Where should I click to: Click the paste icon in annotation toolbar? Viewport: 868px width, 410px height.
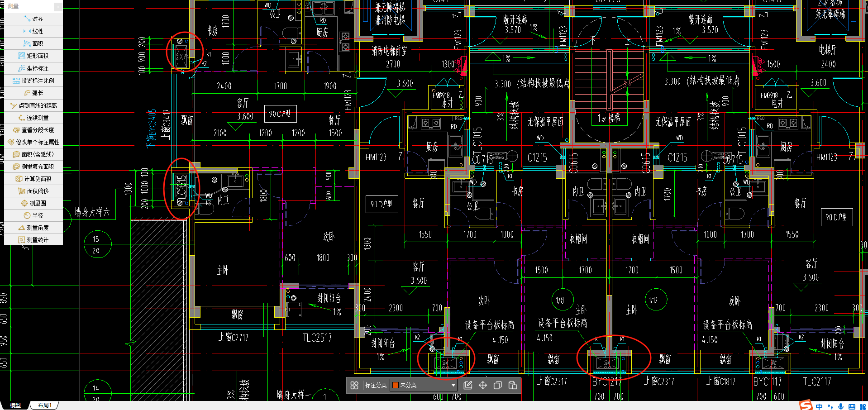(x=513, y=385)
